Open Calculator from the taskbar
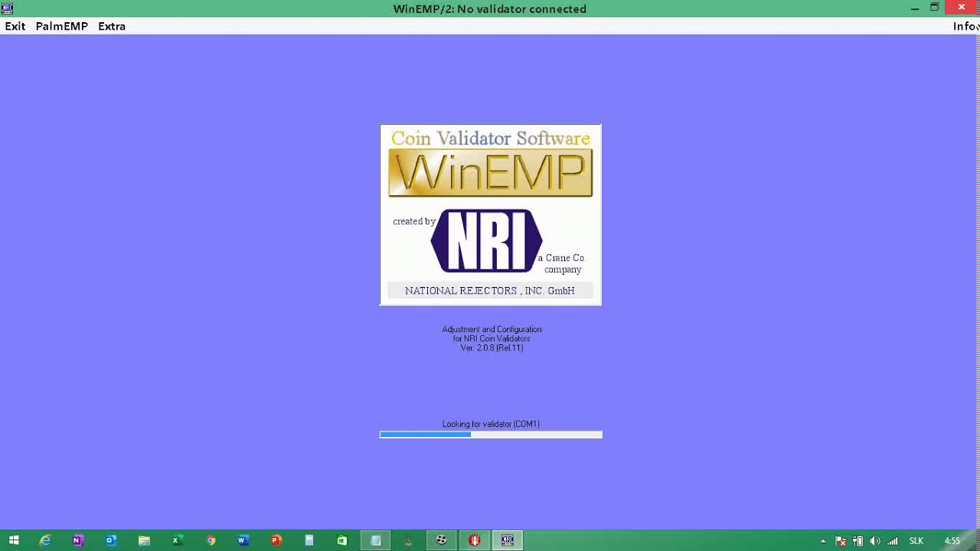 pyautogui.click(x=309, y=540)
